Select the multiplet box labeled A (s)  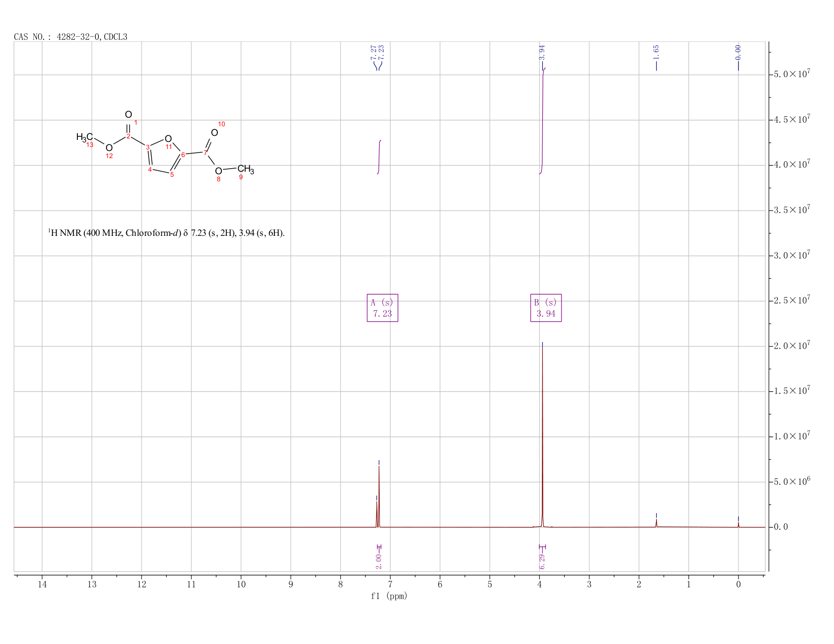coord(382,308)
